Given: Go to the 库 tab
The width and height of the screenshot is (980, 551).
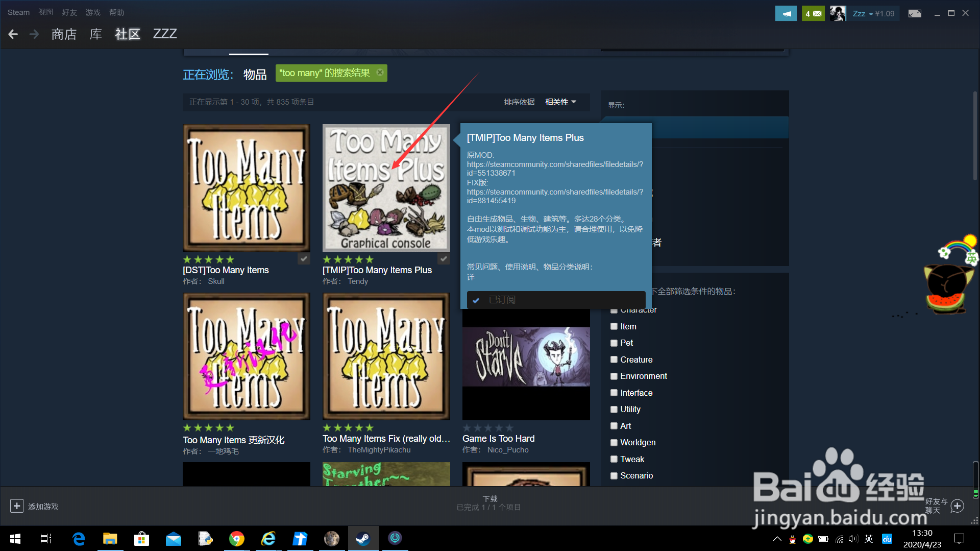Looking at the screenshot, I should click(x=95, y=34).
